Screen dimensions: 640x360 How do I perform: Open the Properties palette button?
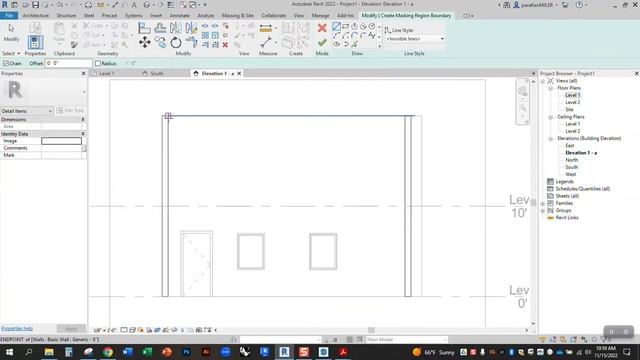click(35, 42)
